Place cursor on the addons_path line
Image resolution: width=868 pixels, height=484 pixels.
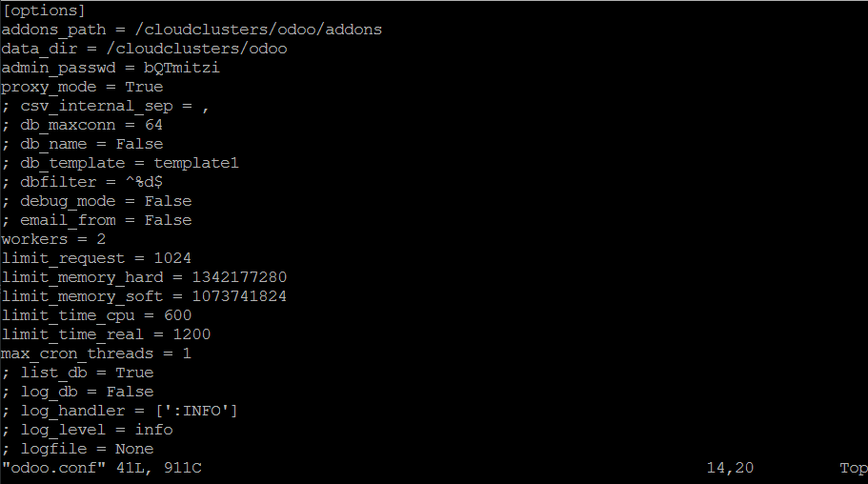tap(191, 30)
